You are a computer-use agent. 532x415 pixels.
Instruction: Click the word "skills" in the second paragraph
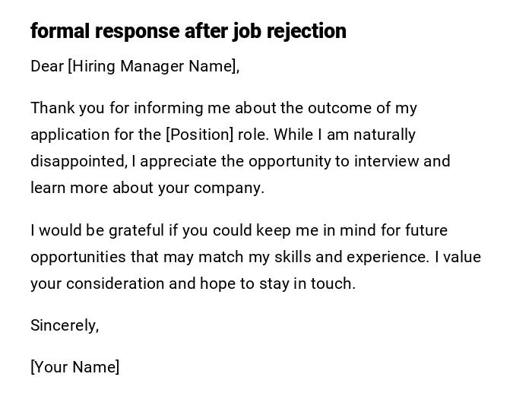point(290,257)
